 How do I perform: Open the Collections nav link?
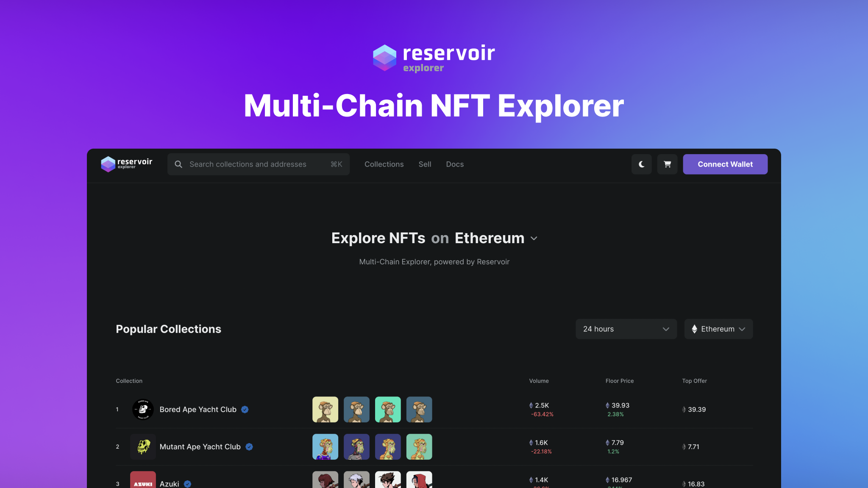pyautogui.click(x=384, y=164)
